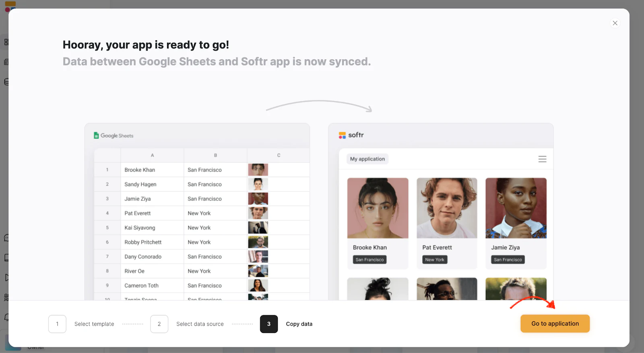This screenshot has width=644, height=353.
Task: Close the onboarding dialog with the X
Action: pyautogui.click(x=615, y=23)
